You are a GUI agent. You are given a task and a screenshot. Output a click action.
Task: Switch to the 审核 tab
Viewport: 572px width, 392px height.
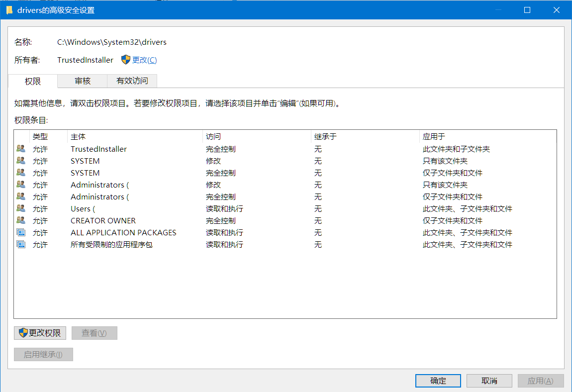pos(82,81)
